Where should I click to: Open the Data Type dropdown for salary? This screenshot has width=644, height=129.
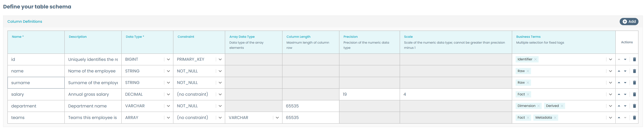coord(168,94)
